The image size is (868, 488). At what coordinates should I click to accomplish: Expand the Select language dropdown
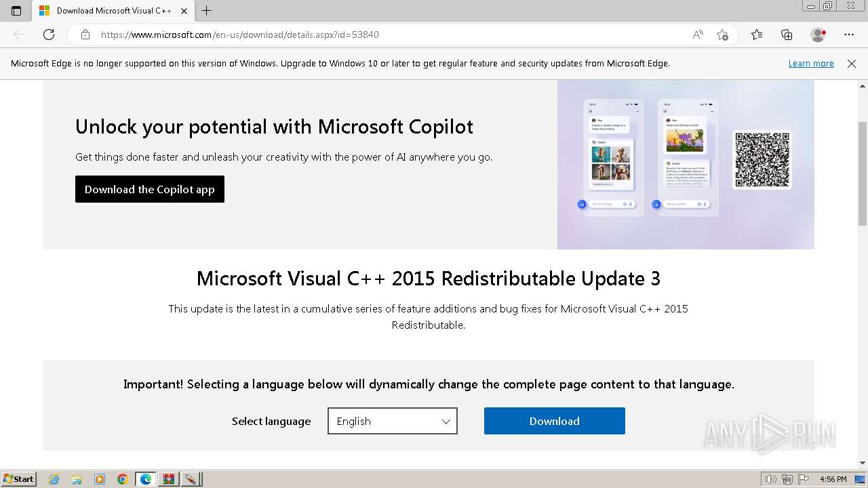(392, 421)
